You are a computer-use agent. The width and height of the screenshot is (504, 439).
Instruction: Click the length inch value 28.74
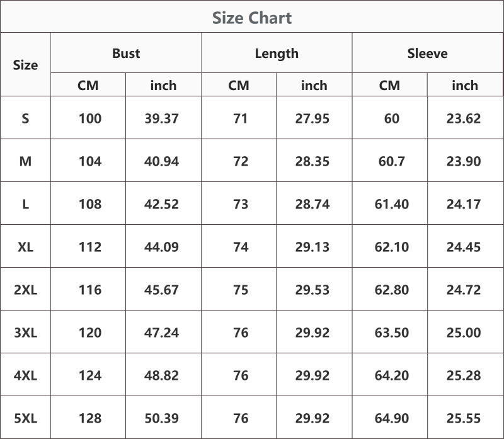coord(312,204)
